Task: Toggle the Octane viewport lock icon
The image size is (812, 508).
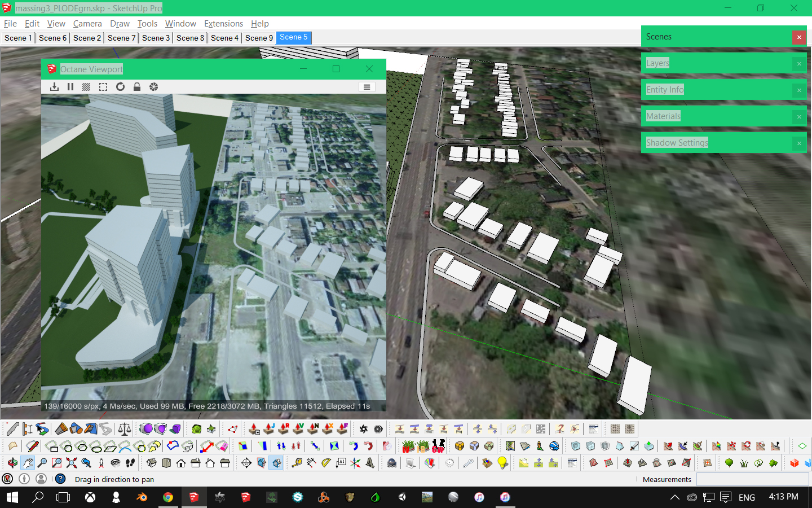Action: tap(136, 87)
